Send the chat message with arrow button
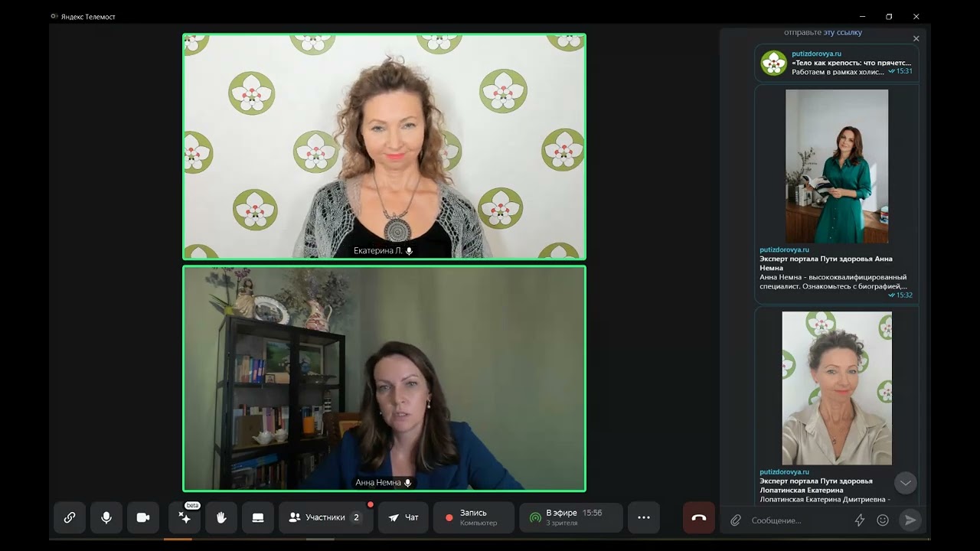The width and height of the screenshot is (980, 551). [x=910, y=520]
